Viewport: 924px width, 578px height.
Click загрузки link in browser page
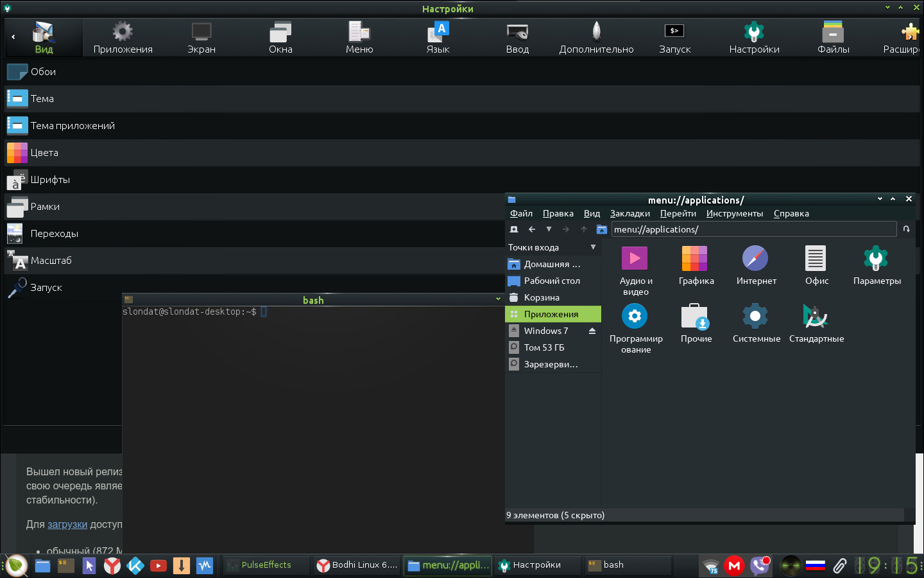[67, 524]
